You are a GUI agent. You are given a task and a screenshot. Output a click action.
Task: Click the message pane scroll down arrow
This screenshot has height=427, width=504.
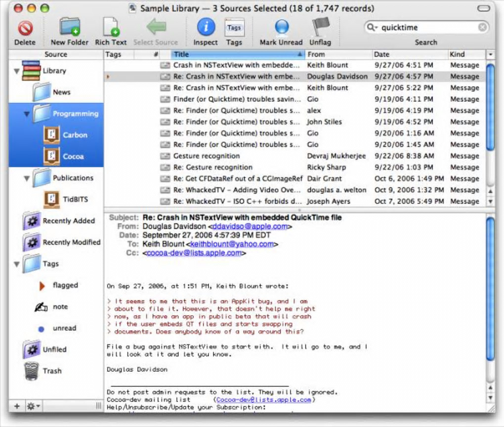coord(491,398)
